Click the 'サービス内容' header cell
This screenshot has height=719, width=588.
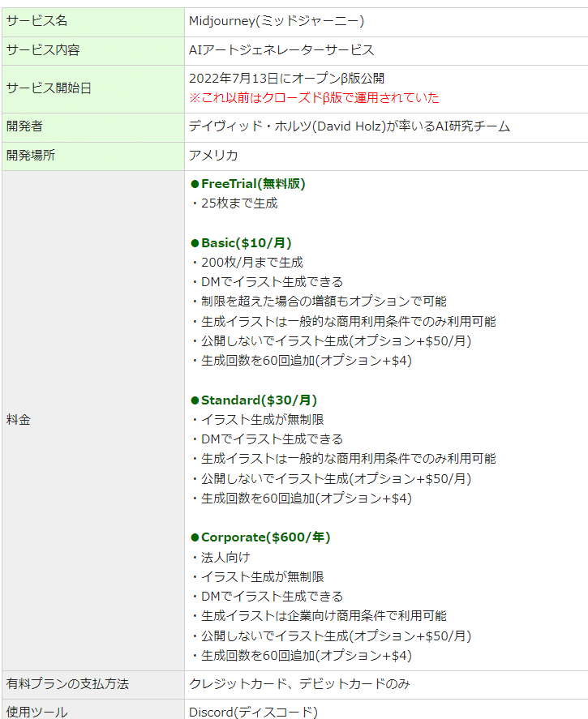tap(93, 51)
